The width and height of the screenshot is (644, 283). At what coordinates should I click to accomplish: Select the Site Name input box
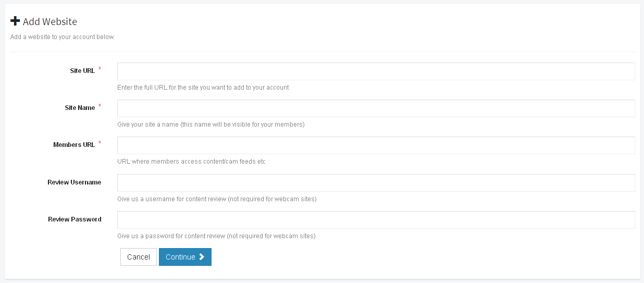(376, 108)
